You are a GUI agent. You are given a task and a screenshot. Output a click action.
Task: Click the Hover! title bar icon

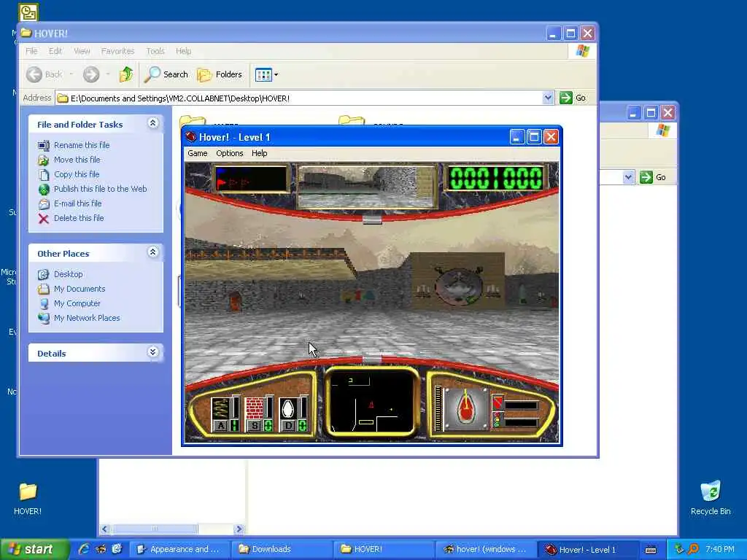[191, 137]
